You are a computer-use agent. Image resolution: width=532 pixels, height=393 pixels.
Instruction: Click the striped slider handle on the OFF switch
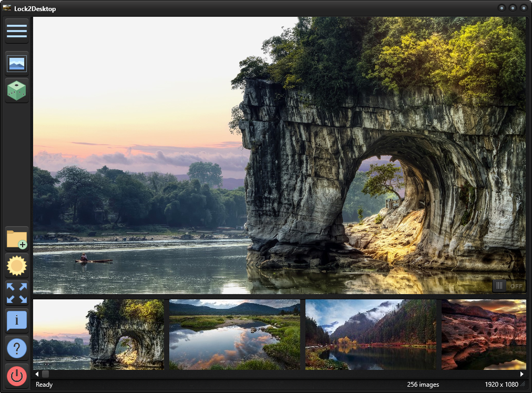(499, 286)
